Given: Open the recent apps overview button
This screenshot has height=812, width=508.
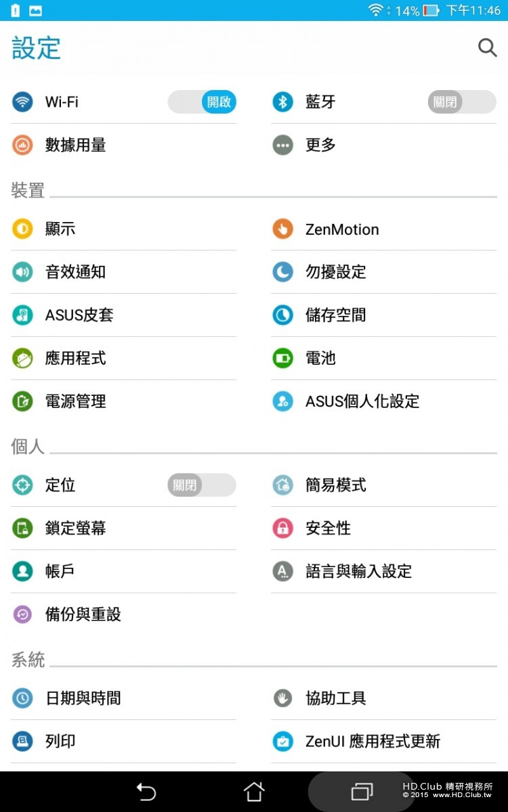Looking at the screenshot, I should [x=362, y=791].
